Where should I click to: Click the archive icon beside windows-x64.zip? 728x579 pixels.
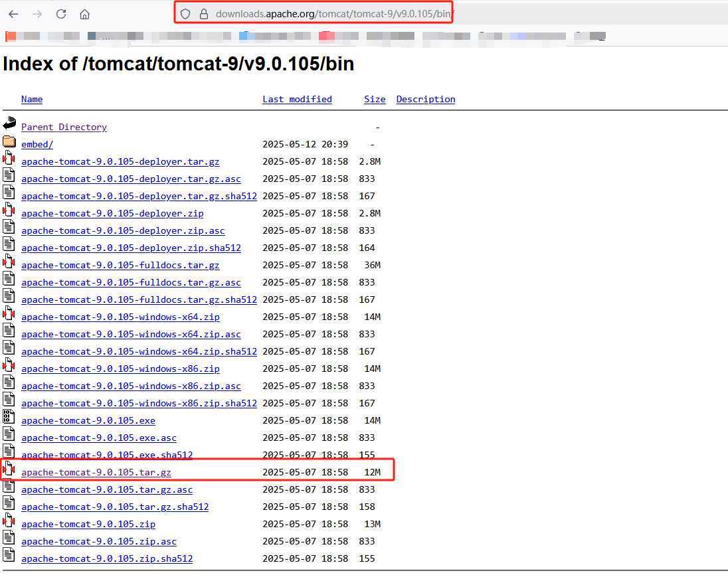point(9,313)
